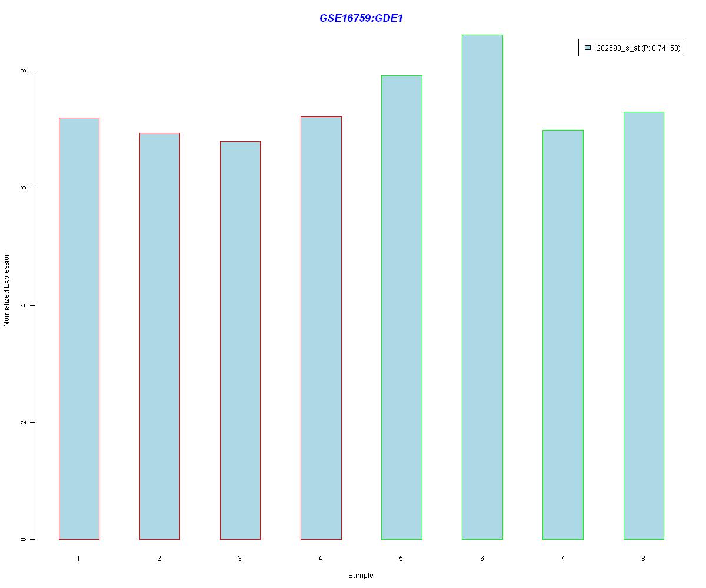This screenshot has height=588, width=706.
Task: Click the Sample x-axis title
Action: (361, 576)
